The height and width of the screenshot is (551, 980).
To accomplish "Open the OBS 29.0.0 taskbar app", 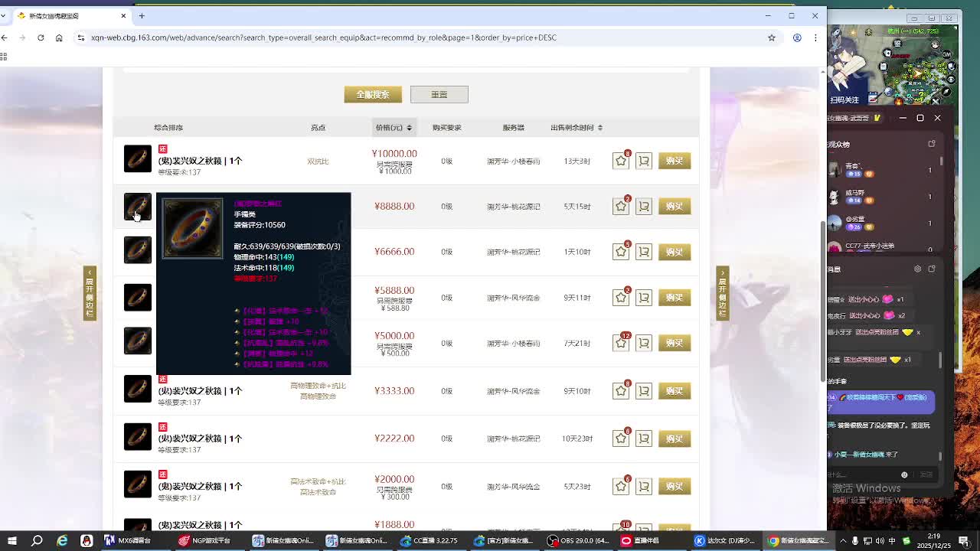I will tap(579, 540).
